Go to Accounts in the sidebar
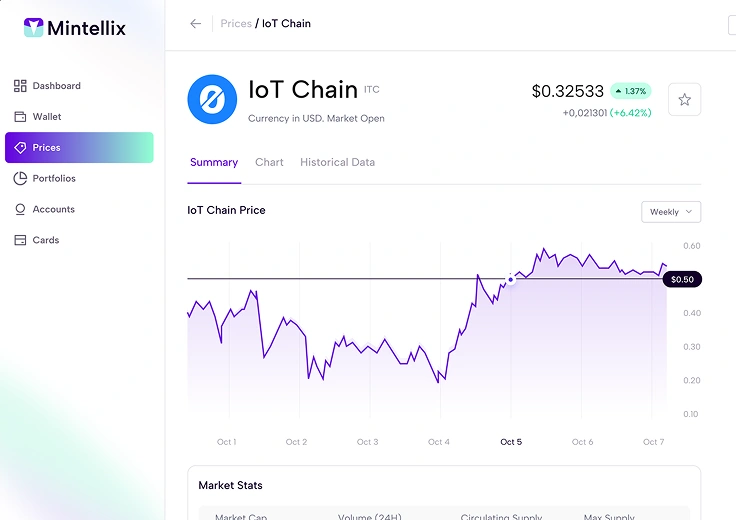Screen dimensions: 736x520 pos(54,209)
